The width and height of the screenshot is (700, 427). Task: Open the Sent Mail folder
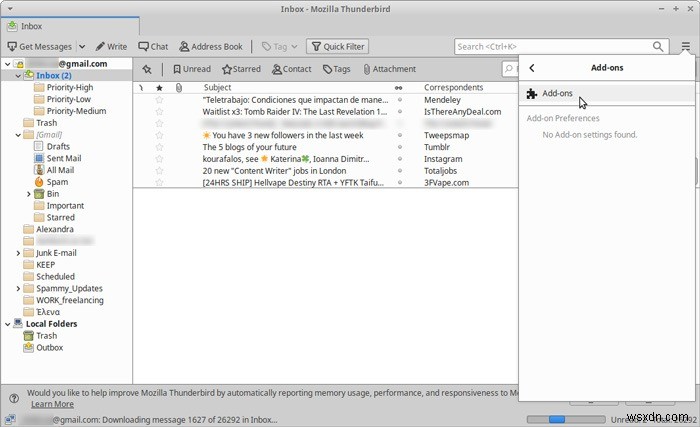(64, 158)
